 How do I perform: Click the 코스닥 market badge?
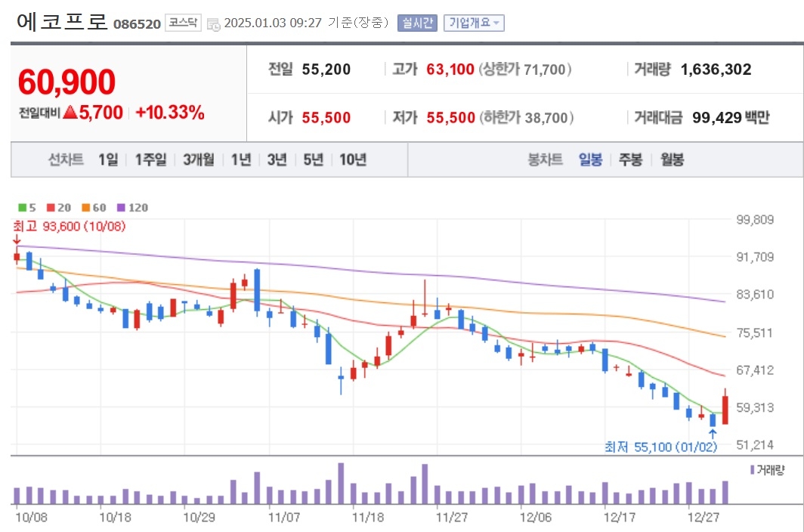tap(183, 23)
